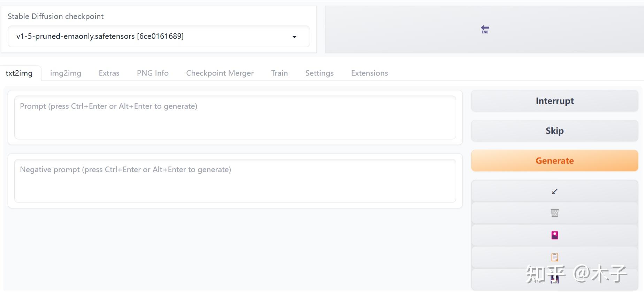The width and height of the screenshot is (644, 300).
Task: Click the Interrupt button
Action: click(x=554, y=101)
